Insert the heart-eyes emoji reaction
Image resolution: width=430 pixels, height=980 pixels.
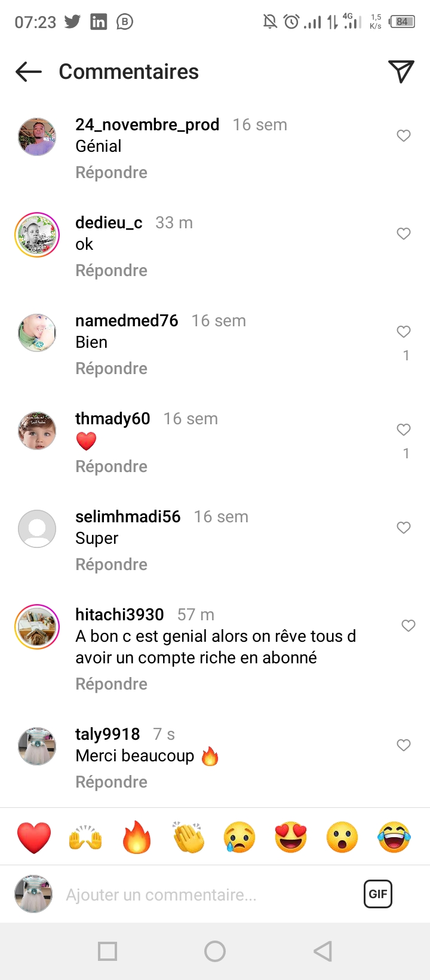(291, 837)
